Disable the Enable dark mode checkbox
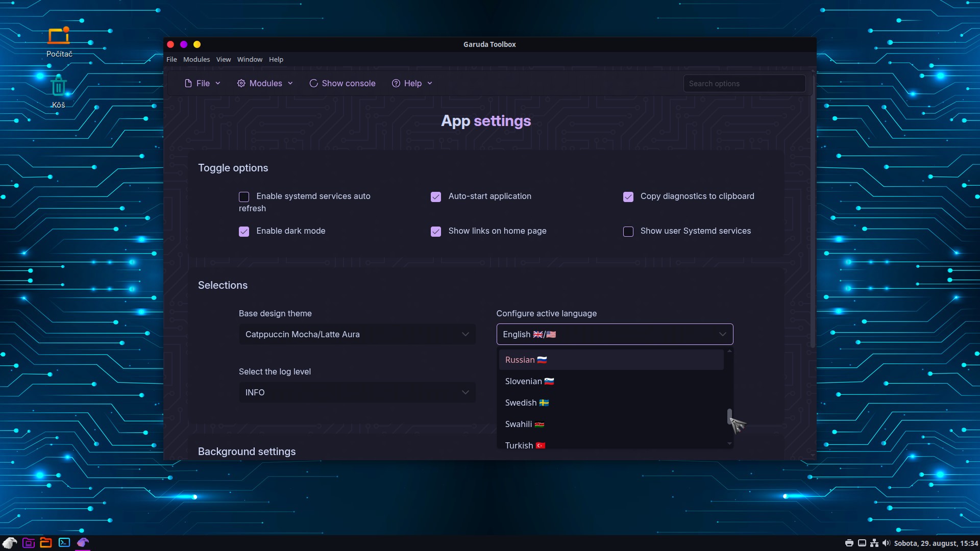This screenshot has width=980, height=551. click(244, 232)
